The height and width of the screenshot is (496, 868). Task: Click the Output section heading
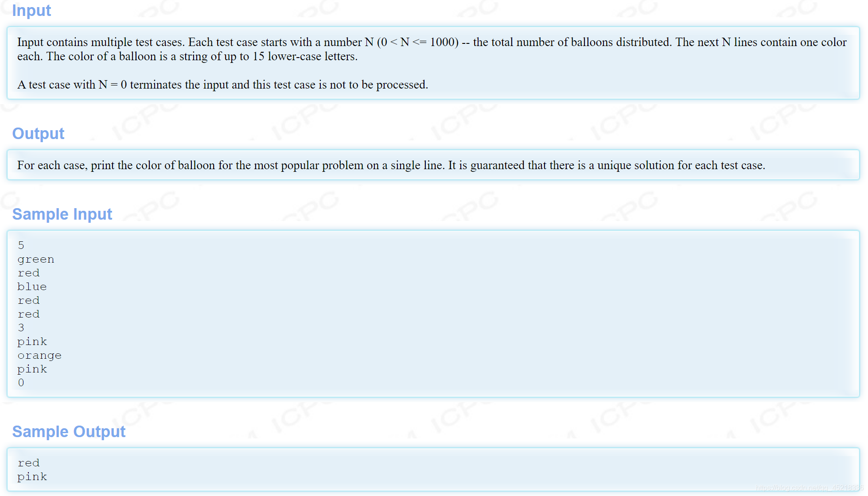tap(38, 133)
